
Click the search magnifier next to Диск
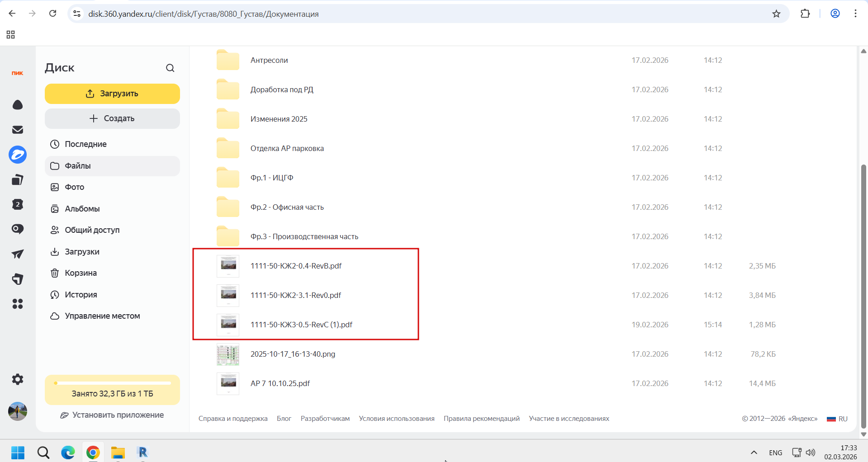point(170,68)
